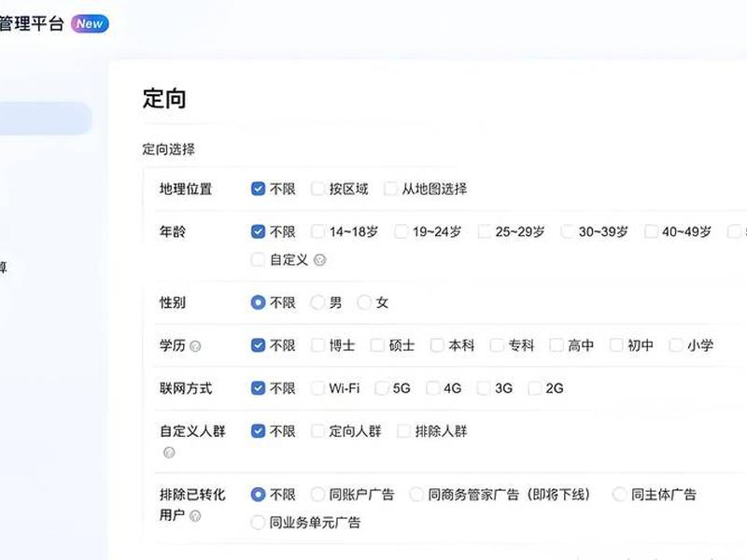The height and width of the screenshot is (560, 747).
Task: Show the 学历 help tooltip icon
Action: [x=195, y=346]
